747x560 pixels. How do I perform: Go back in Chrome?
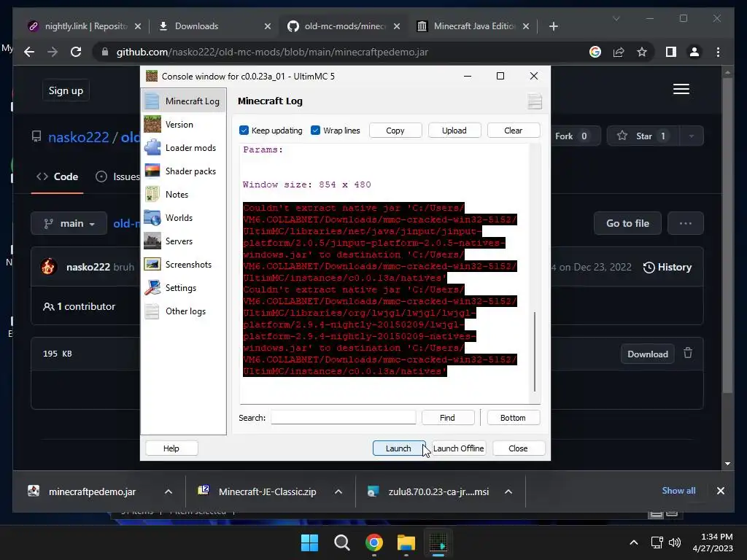click(29, 52)
